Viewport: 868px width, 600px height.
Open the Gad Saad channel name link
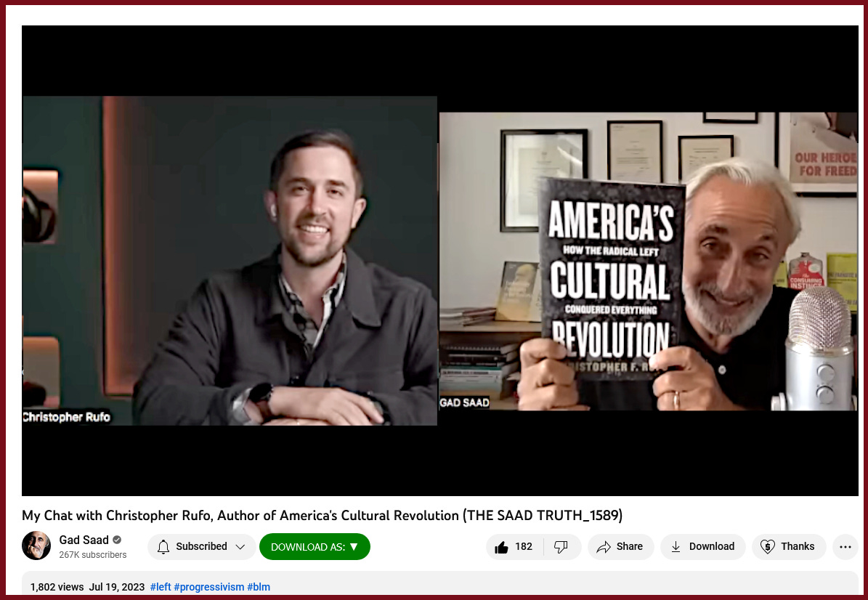(84, 540)
